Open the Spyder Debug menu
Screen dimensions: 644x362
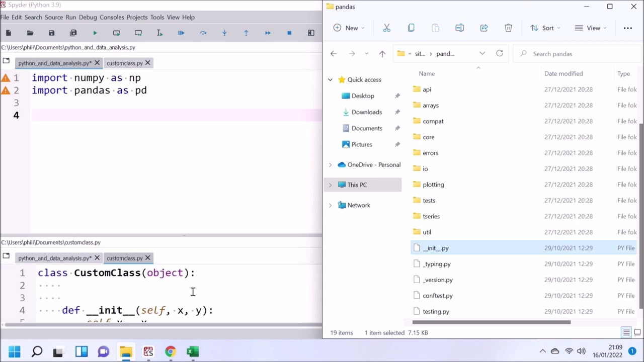[88, 17]
